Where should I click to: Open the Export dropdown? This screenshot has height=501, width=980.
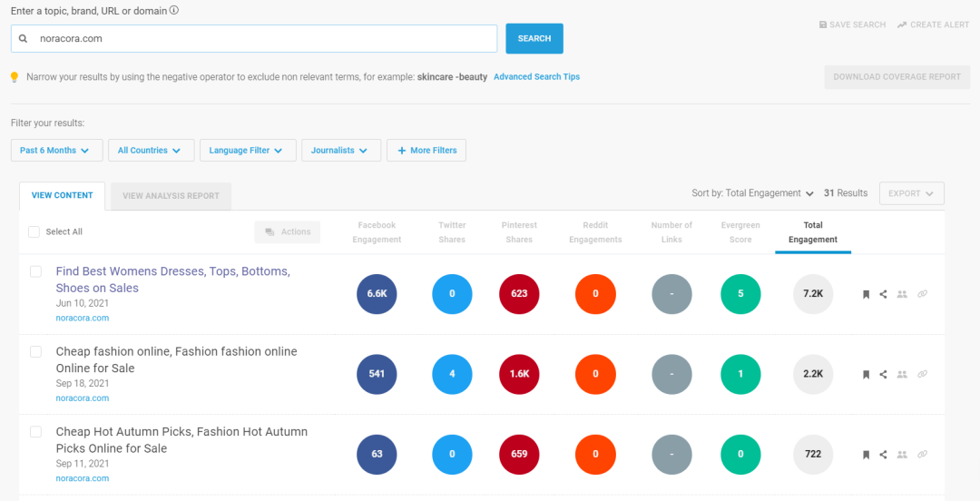point(911,193)
